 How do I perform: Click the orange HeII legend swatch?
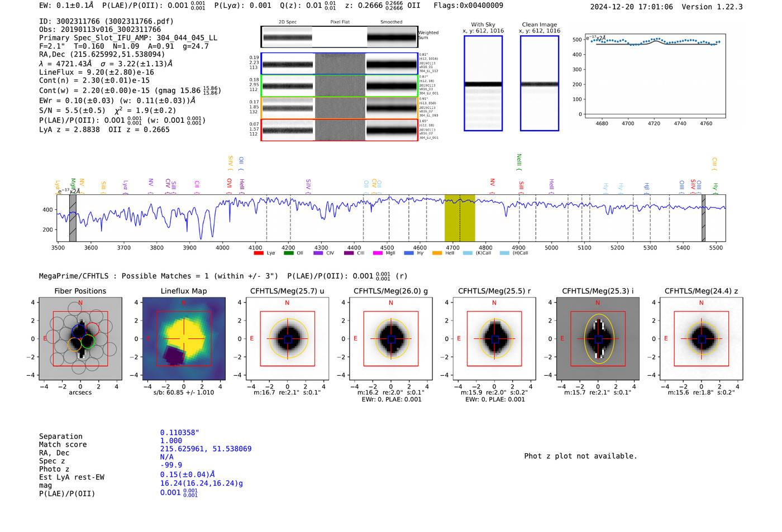(x=437, y=253)
